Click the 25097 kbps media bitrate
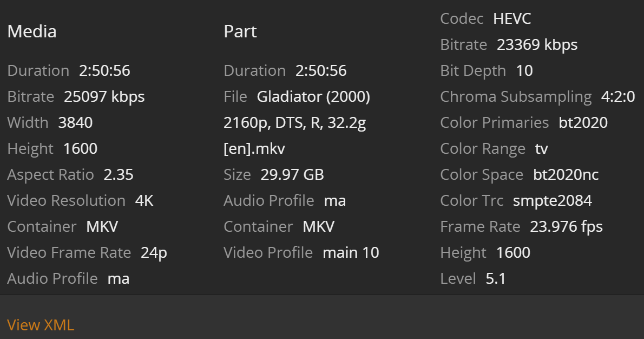The image size is (644, 339). tap(104, 97)
